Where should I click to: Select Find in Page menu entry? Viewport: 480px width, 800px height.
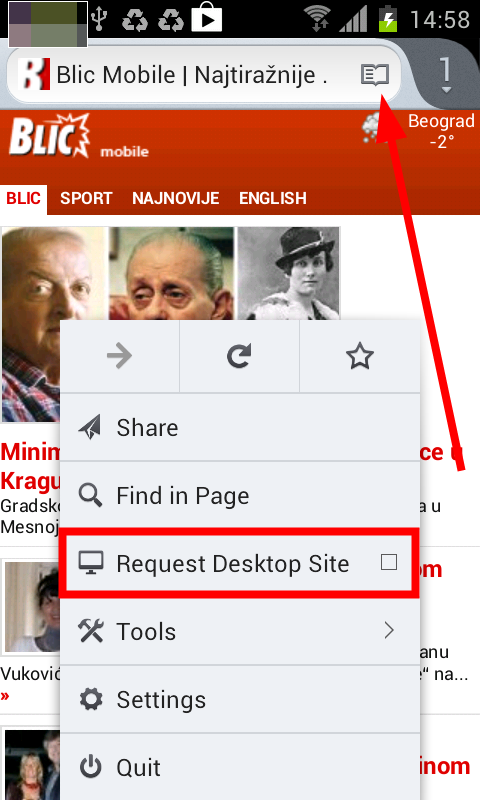click(240, 495)
